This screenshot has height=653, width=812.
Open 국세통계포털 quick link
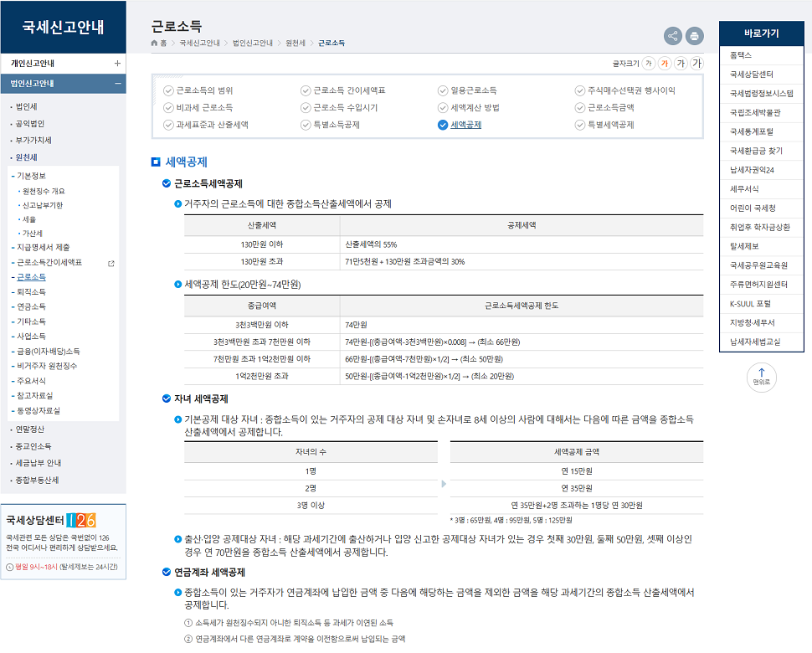pos(752,131)
